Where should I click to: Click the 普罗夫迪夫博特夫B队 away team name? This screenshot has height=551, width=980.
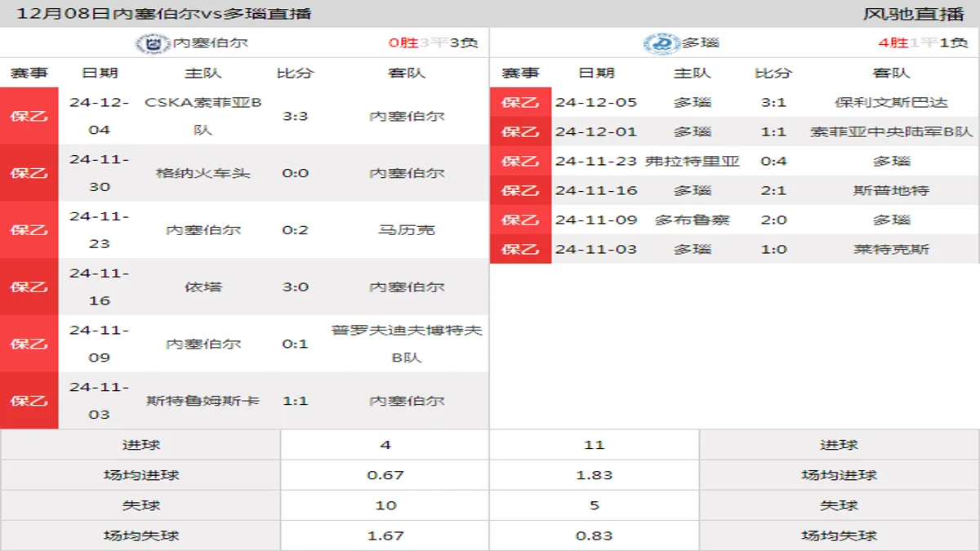click(x=407, y=344)
